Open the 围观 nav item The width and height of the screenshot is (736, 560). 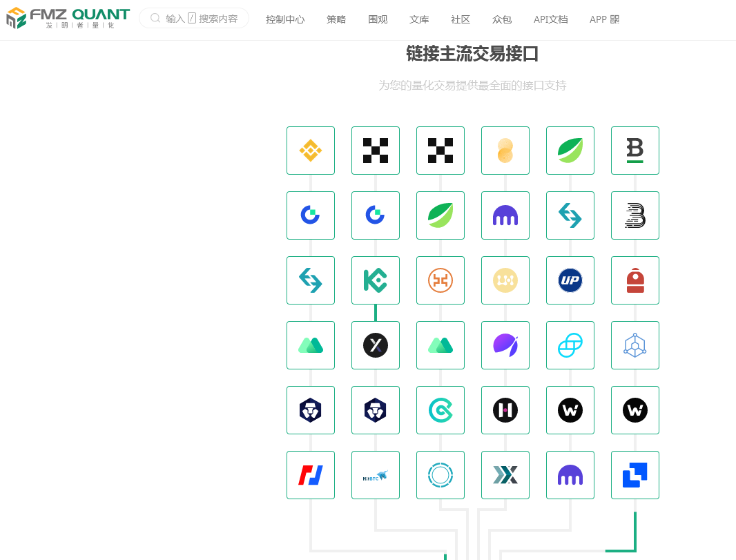click(x=378, y=19)
